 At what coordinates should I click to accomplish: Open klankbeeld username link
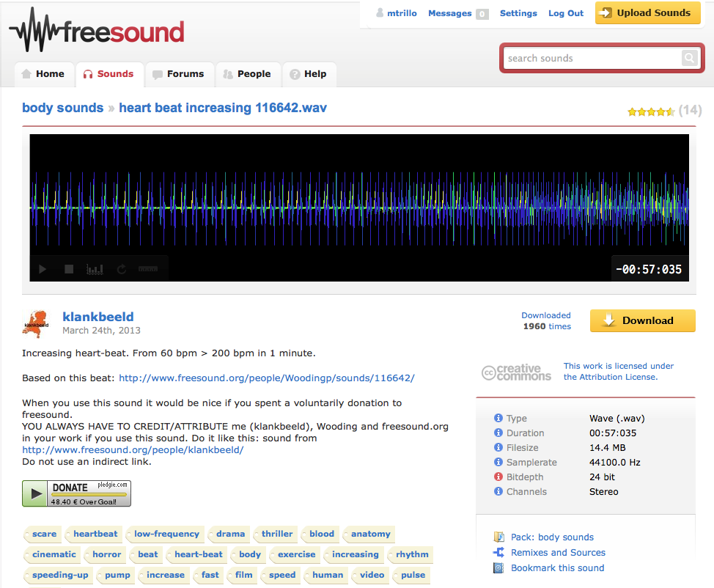(x=98, y=317)
